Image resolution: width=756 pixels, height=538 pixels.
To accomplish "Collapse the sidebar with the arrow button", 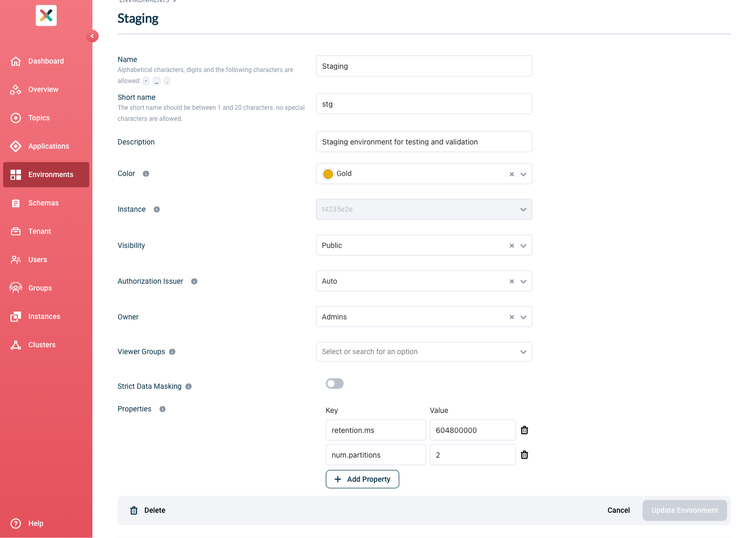I will 92,36.
